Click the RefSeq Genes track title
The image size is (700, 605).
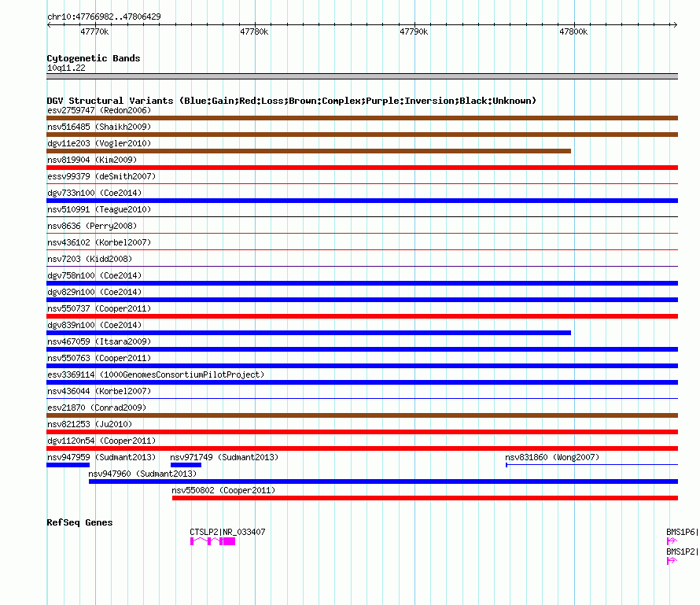pos(79,522)
